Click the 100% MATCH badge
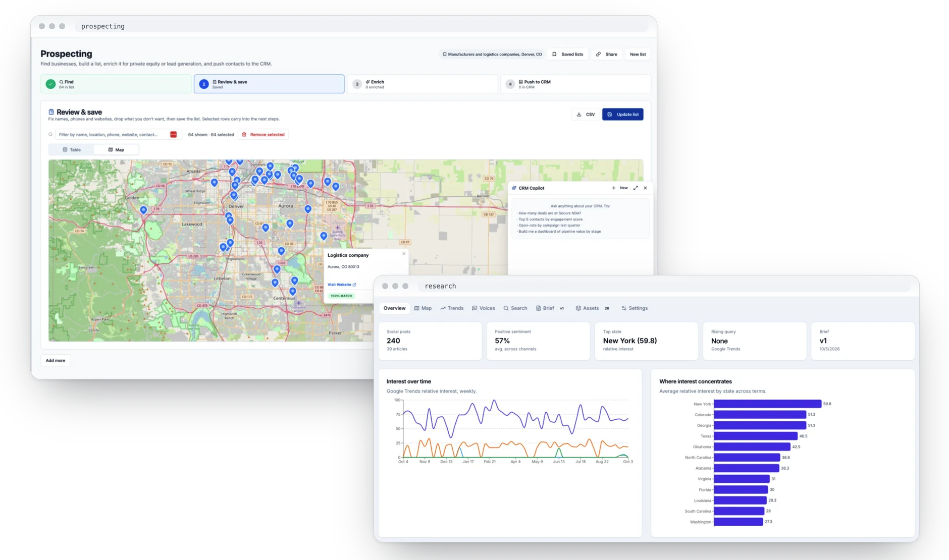Screen dimensions: 949x560 tap(341, 296)
